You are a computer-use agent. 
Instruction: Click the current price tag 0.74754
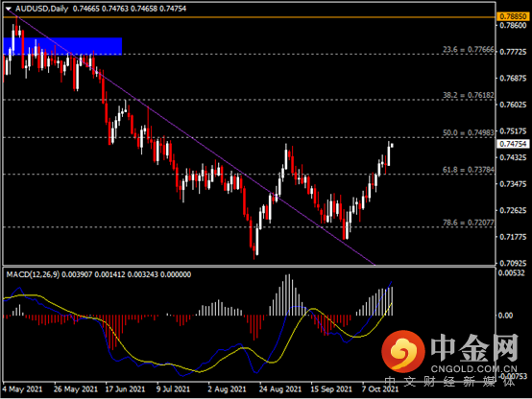(514, 144)
